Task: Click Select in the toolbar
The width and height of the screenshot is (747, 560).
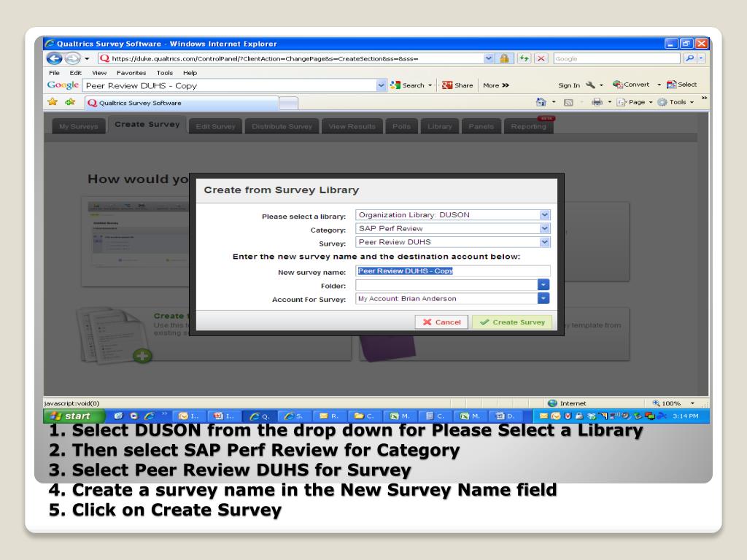Action: tap(682, 85)
